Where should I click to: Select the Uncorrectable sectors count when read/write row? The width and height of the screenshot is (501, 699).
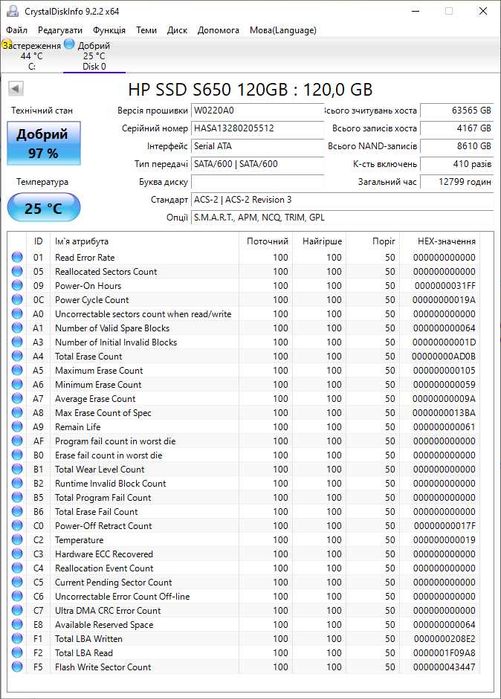(244, 314)
